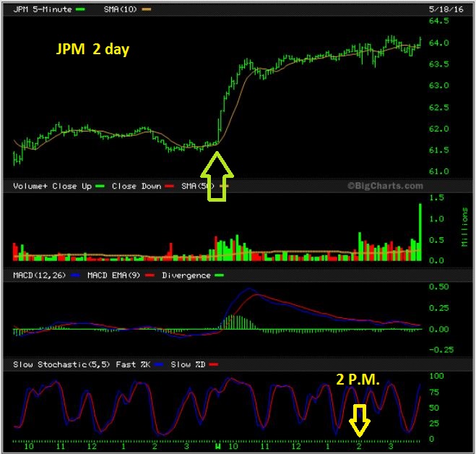Screen dimensions: 476x454
Task: Click the red swatch beside MACD EMA(9)
Action: pyautogui.click(x=150, y=275)
